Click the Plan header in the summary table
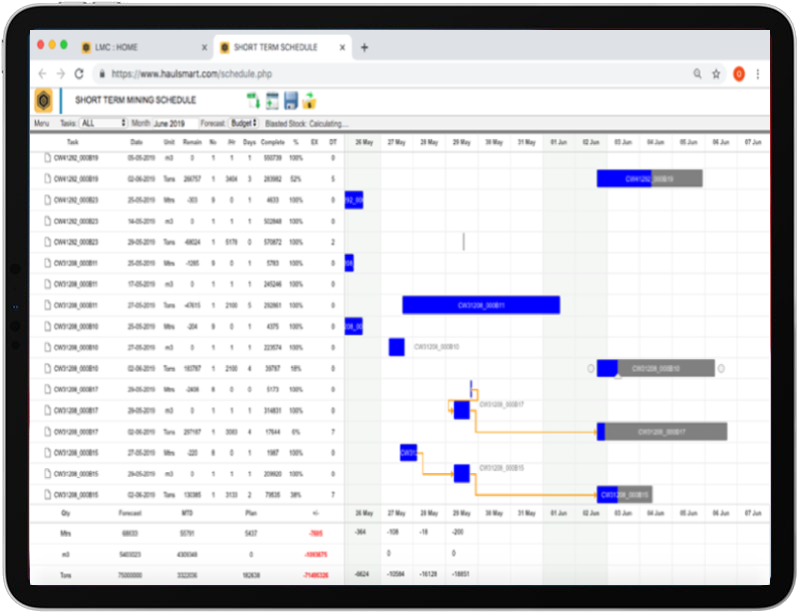Screen dimensions: 800x615 [x=251, y=513]
